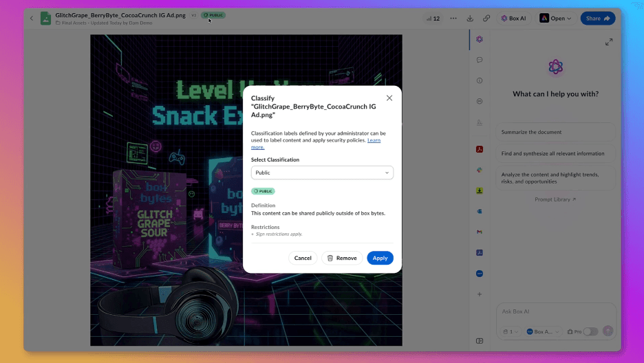Select the PUBLIC classification badge beside the filename
Screen dimensions: 644x363
pyautogui.click(x=213, y=15)
